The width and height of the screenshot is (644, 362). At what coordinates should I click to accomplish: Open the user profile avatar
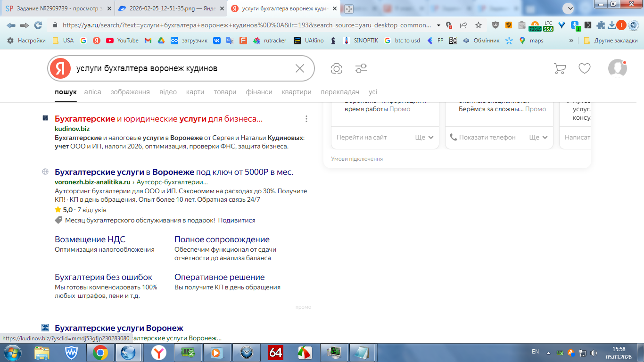pos(617,68)
